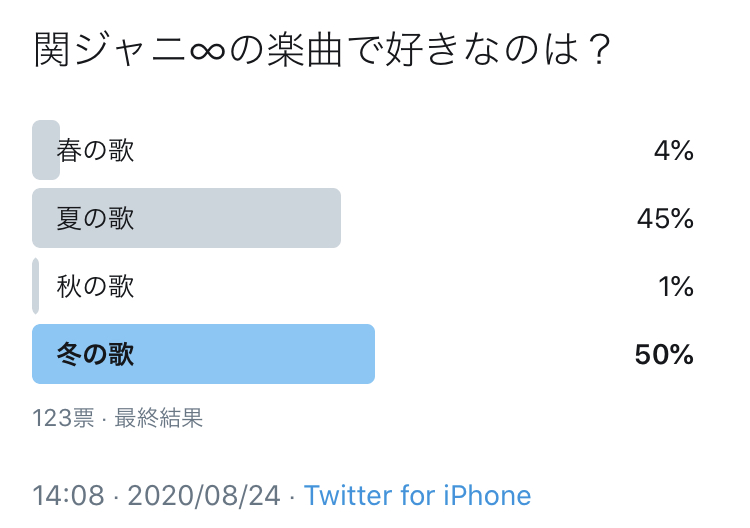Screen dimensions: 750x528
Task: Click the thin gray 秋の歌 bar sliver
Action: point(35,286)
